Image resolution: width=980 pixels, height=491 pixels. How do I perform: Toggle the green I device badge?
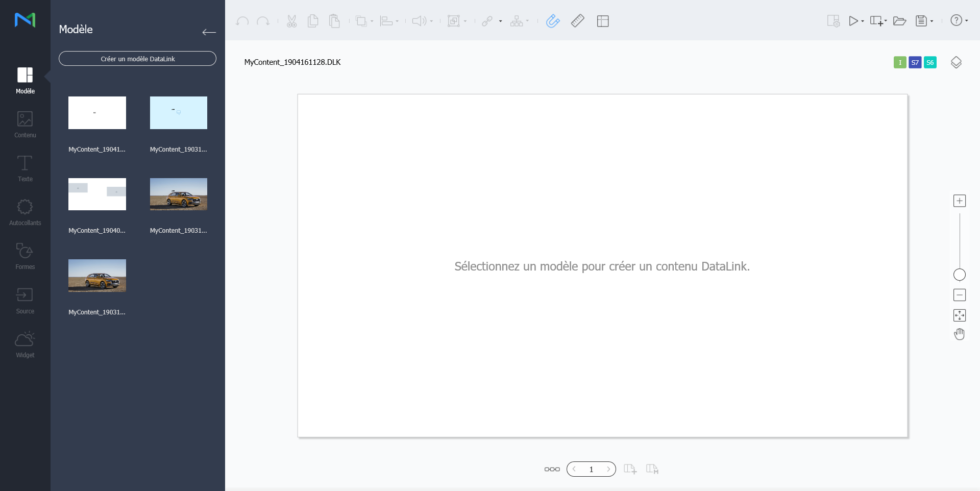[900, 62]
